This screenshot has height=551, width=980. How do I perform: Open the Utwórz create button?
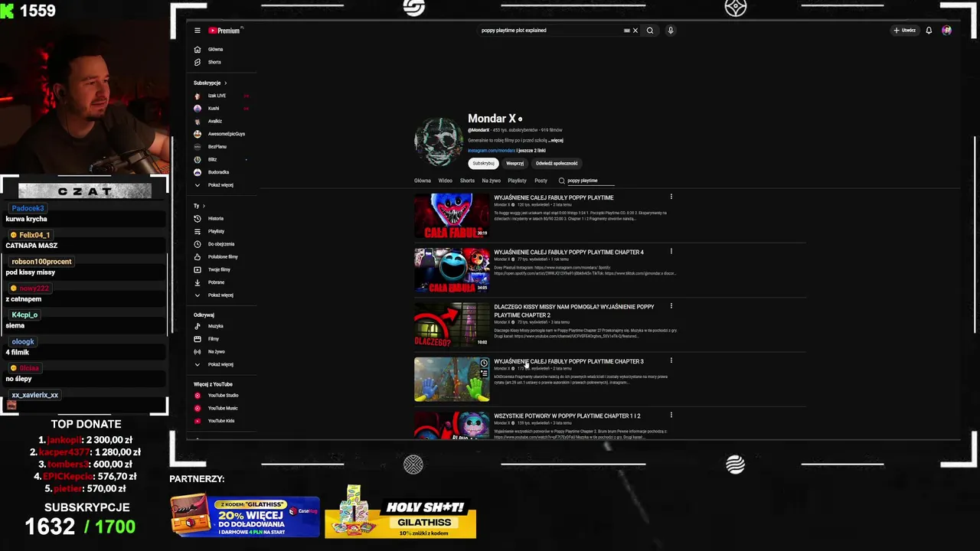point(904,31)
